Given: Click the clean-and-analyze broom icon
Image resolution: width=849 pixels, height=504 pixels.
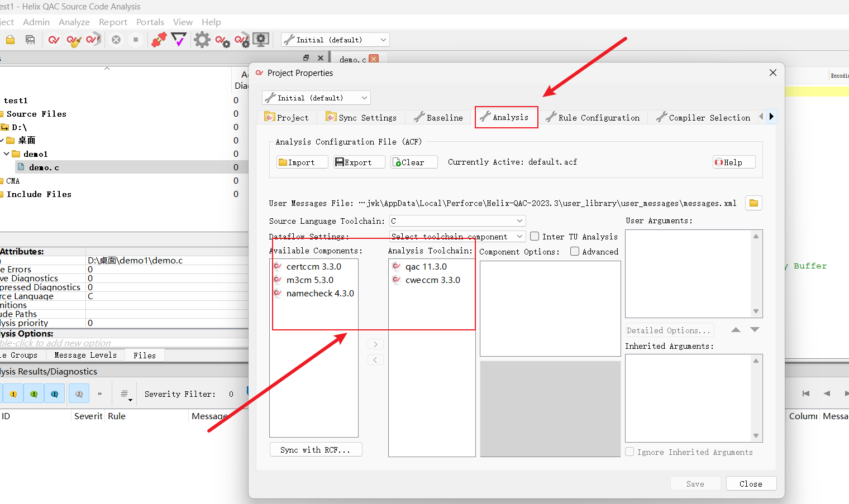Looking at the screenshot, I should (x=74, y=40).
